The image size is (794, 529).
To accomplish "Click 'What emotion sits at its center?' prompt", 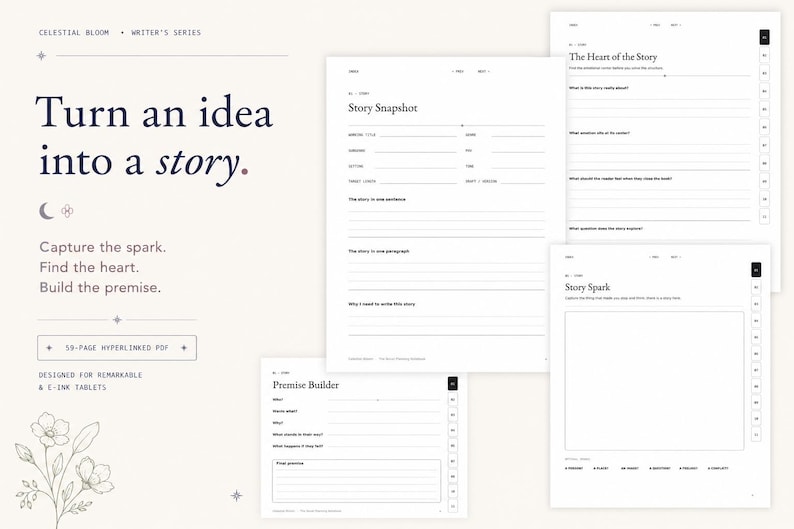I will pyautogui.click(x=599, y=133).
